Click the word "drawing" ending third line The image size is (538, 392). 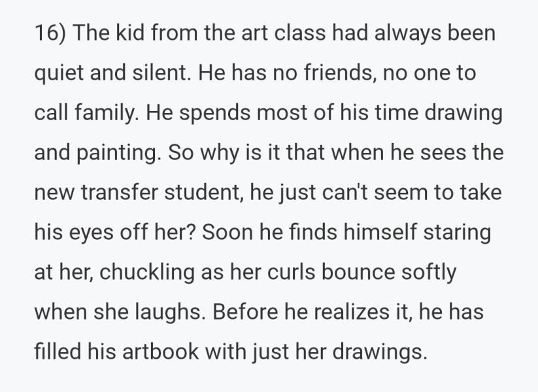coord(463,114)
